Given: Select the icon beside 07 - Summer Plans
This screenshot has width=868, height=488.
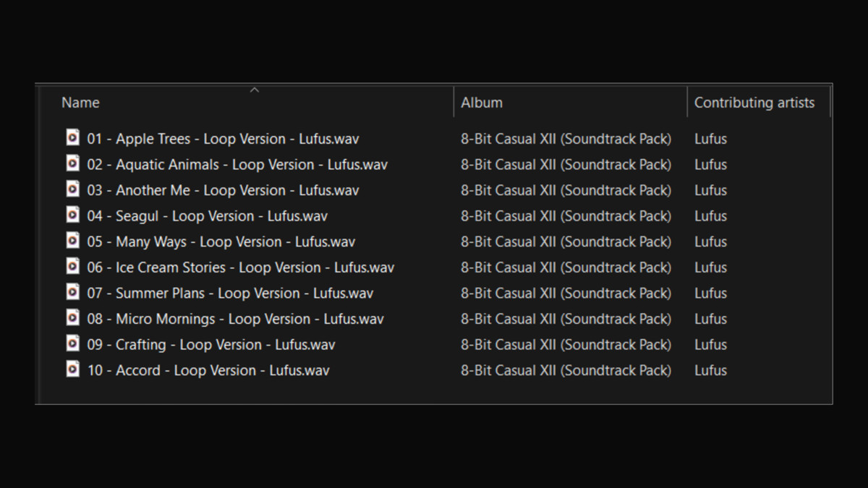Looking at the screenshot, I should pyautogui.click(x=72, y=292).
